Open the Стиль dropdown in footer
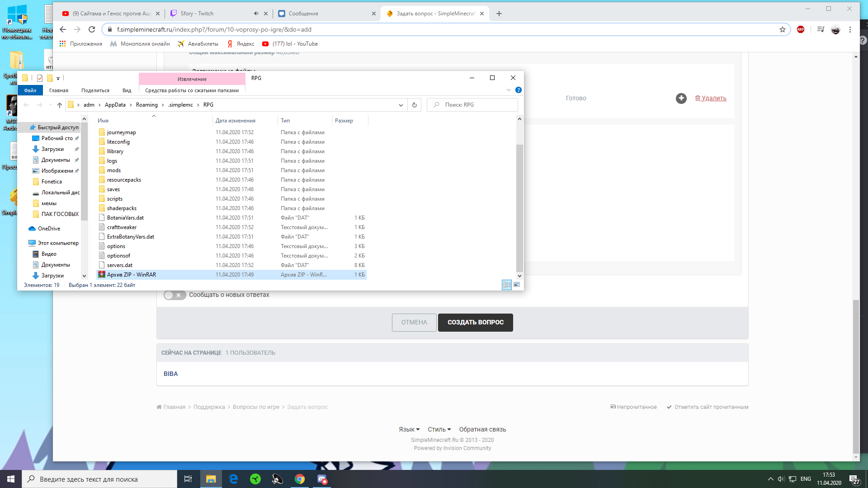868x488 pixels. (439, 429)
